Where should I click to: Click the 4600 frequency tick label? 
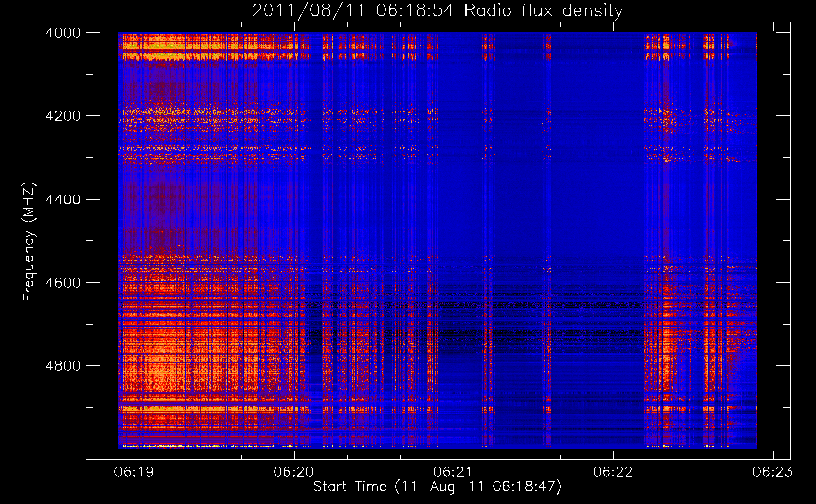point(63,282)
